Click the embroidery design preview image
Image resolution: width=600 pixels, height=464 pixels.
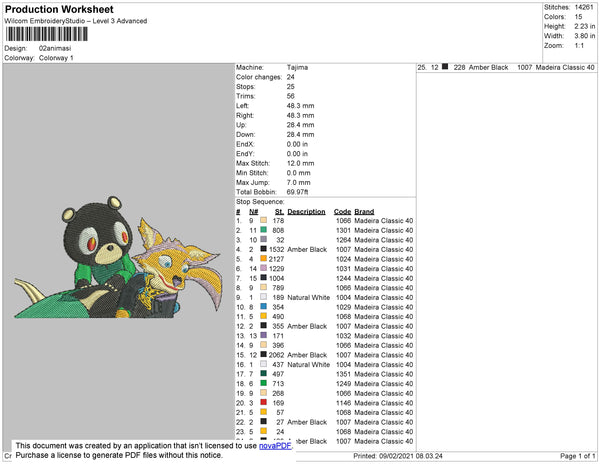(117, 258)
